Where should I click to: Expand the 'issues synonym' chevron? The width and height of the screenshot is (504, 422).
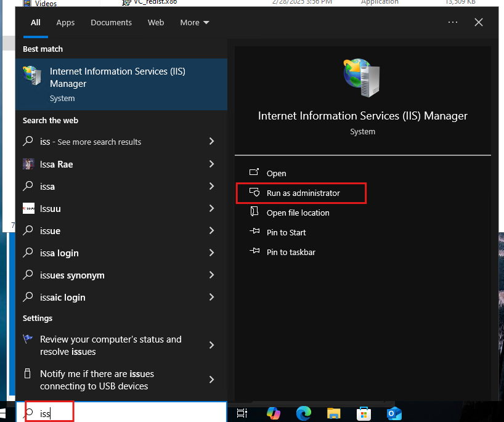(x=211, y=275)
